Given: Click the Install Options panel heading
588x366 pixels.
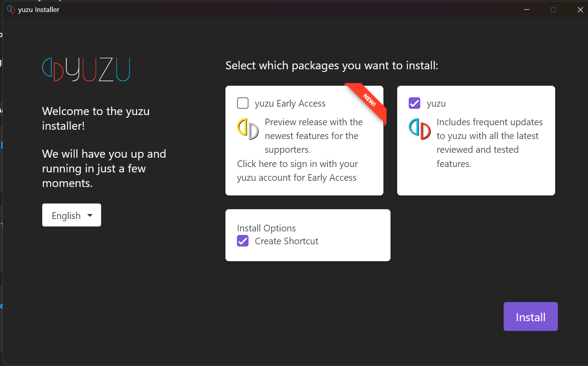Looking at the screenshot, I should pyautogui.click(x=266, y=228).
